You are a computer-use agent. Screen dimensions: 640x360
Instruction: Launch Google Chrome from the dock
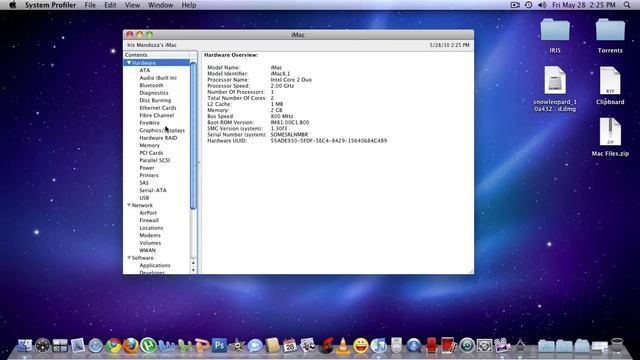point(113,345)
